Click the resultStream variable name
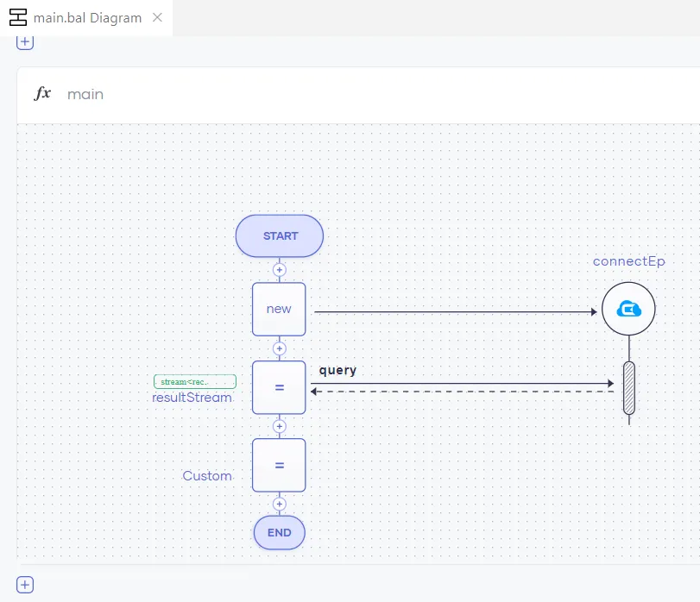This screenshot has height=602, width=700. (x=193, y=398)
